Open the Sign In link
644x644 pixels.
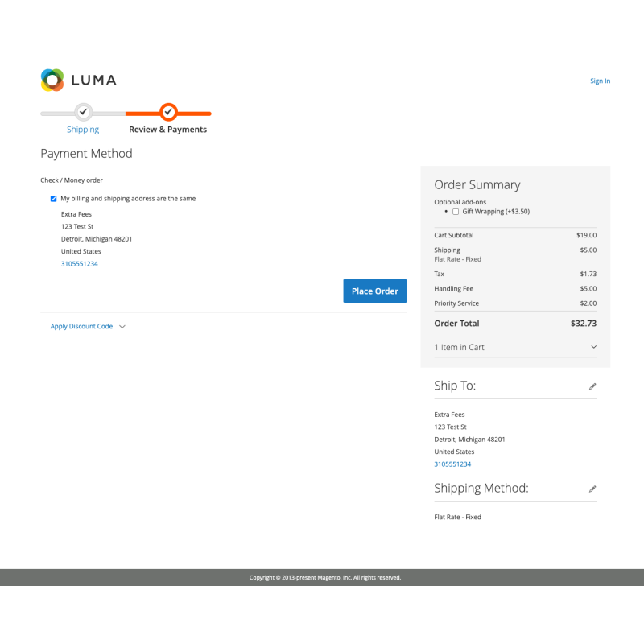(600, 81)
